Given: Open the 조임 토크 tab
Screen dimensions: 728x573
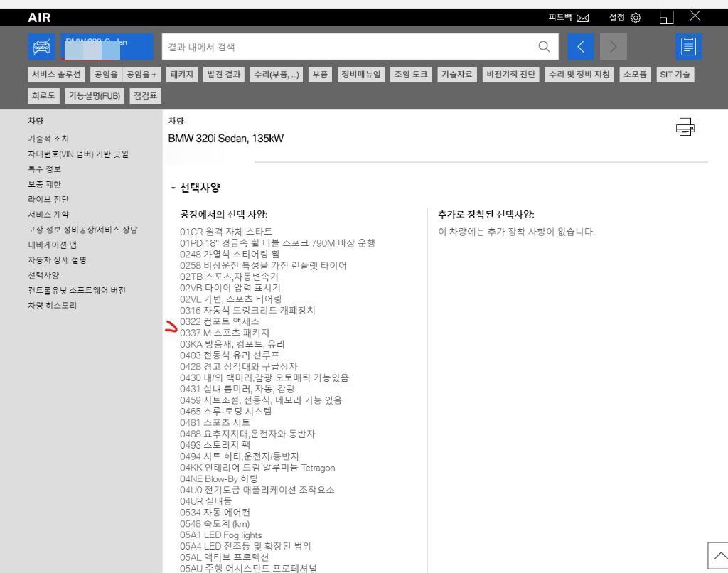Looking at the screenshot, I should point(412,75).
